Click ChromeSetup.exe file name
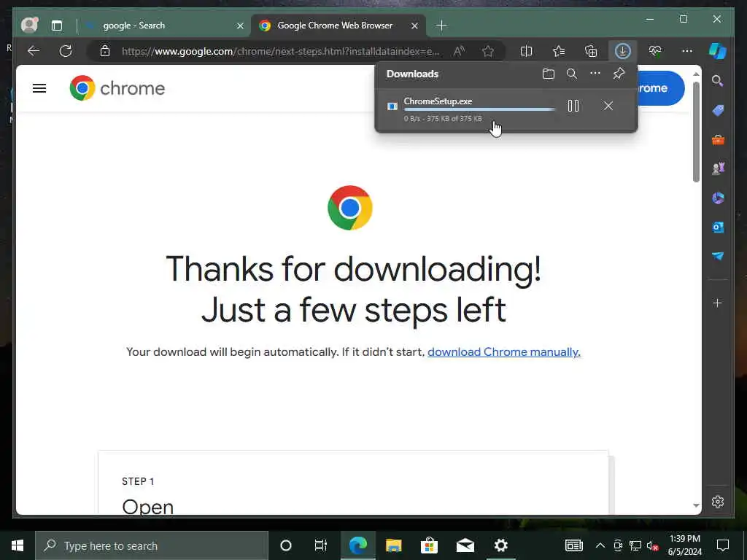Screen dimensions: 747x560 pos(438,101)
